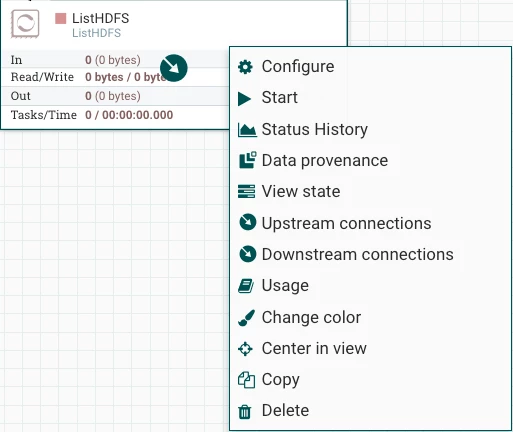Click the light blue ListHDFS type label
This screenshot has width=513, height=432.
point(97,33)
